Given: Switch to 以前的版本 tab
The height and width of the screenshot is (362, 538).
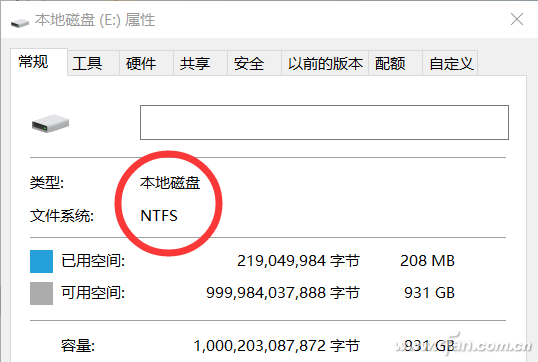Looking at the screenshot, I should tap(325, 63).
